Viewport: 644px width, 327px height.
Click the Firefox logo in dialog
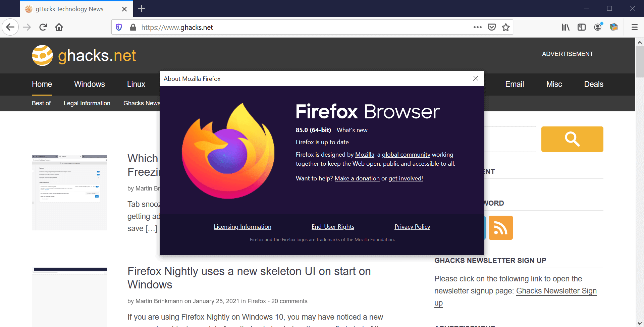[x=228, y=151]
